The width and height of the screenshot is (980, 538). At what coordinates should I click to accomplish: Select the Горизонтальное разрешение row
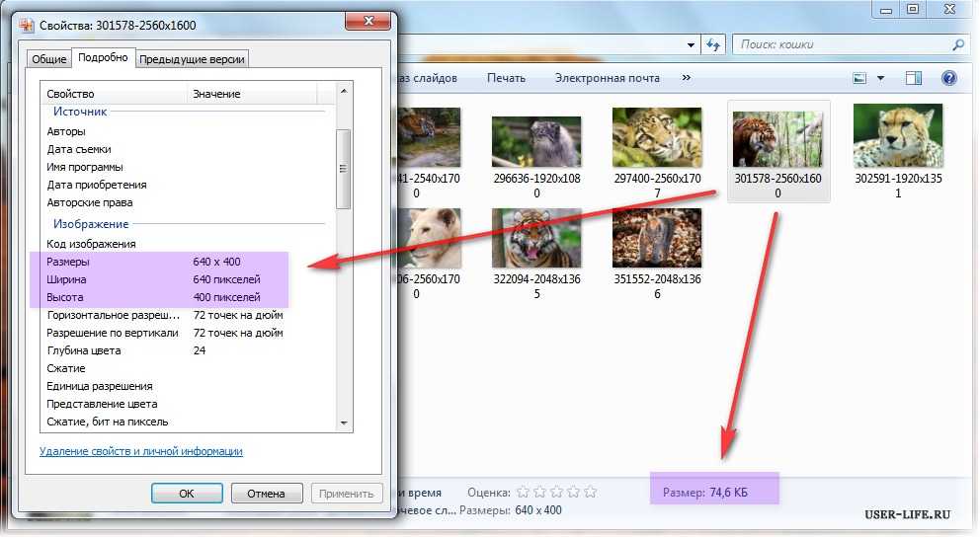click(x=188, y=315)
